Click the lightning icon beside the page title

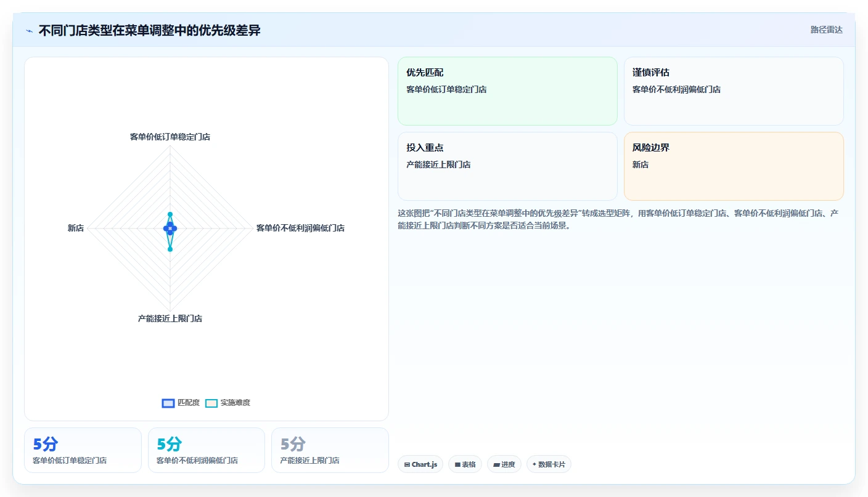pyautogui.click(x=30, y=31)
